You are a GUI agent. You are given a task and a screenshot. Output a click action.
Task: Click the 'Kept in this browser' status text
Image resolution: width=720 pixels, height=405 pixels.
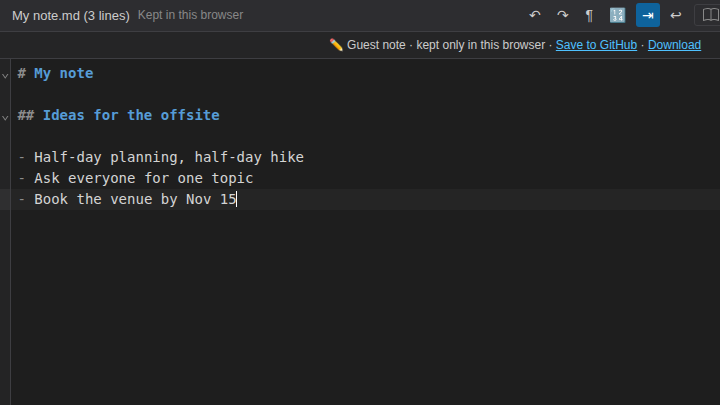click(191, 15)
